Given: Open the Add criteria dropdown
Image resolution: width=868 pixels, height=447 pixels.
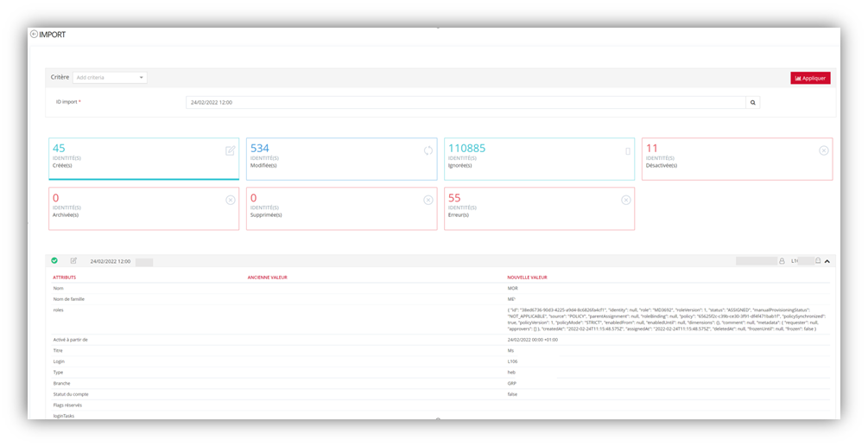Looking at the screenshot, I should (x=110, y=77).
